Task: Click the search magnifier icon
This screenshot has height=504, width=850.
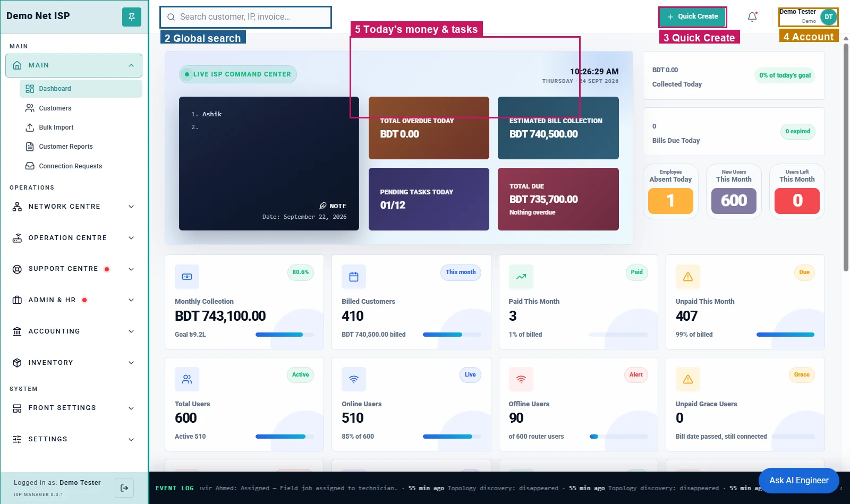Action: click(x=171, y=17)
